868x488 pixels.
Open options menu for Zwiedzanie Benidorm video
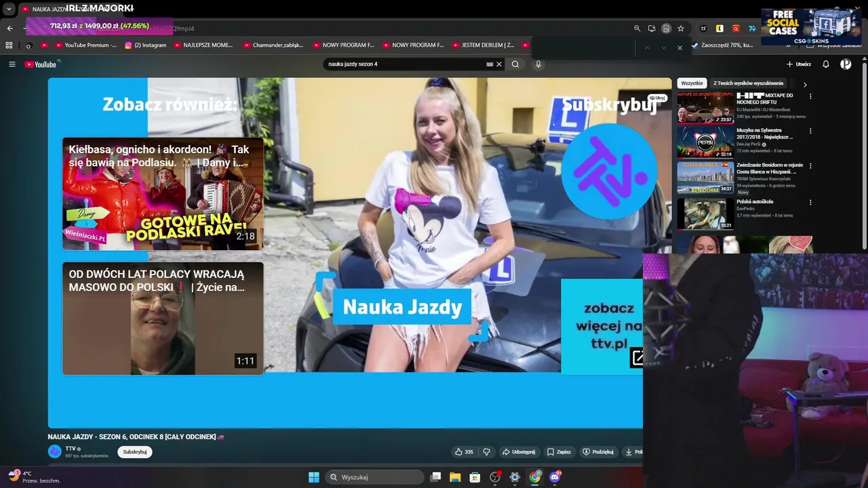pyautogui.click(x=810, y=165)
